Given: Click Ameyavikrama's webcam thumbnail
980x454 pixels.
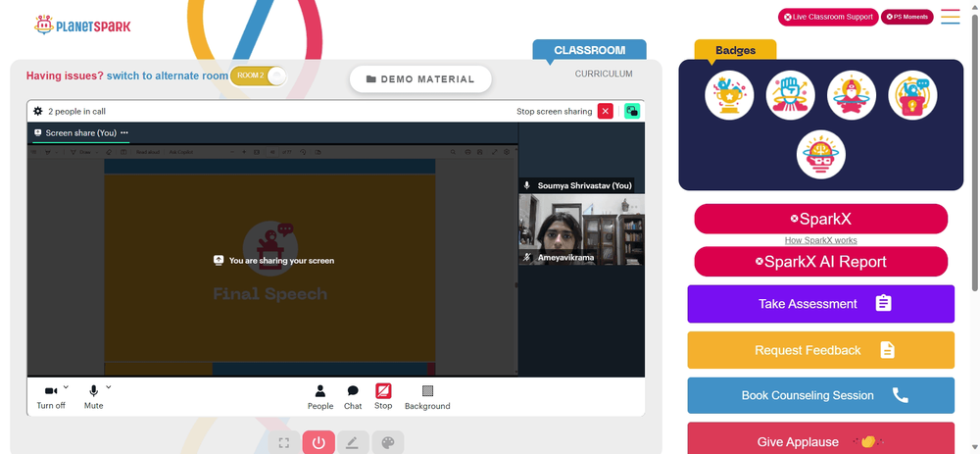Looking at the screenshot, I should pos(581,228).
